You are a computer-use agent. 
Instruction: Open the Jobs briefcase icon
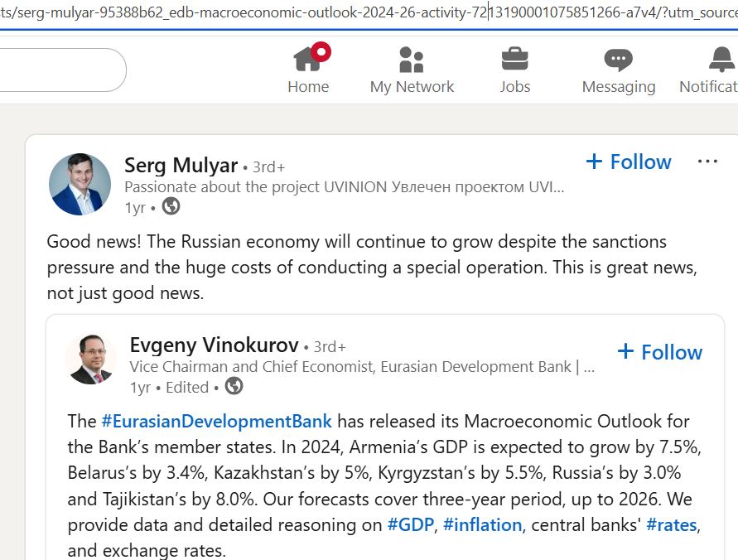515,56
